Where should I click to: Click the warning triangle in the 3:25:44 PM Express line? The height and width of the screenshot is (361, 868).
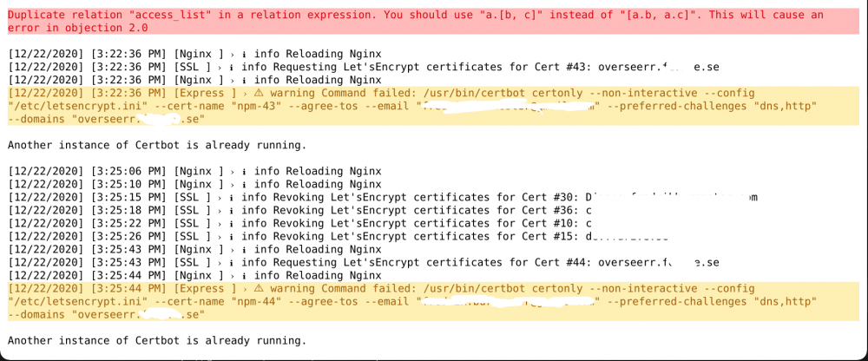coord(260,288)
